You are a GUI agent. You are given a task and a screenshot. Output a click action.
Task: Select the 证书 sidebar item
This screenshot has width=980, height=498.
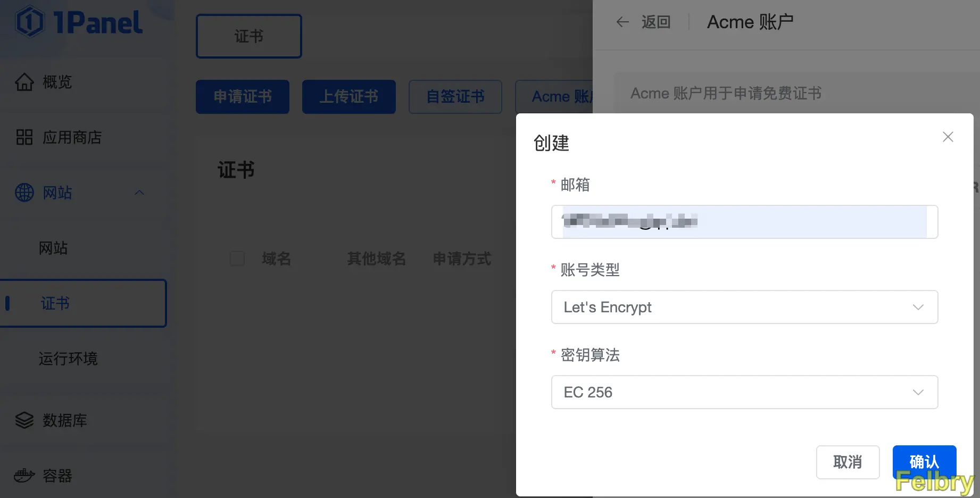[84, 303]
